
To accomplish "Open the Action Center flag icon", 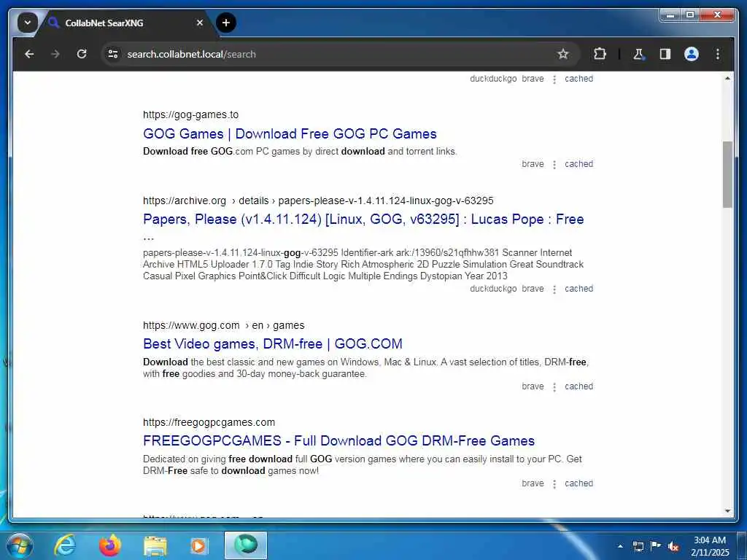I will point(656,545).
